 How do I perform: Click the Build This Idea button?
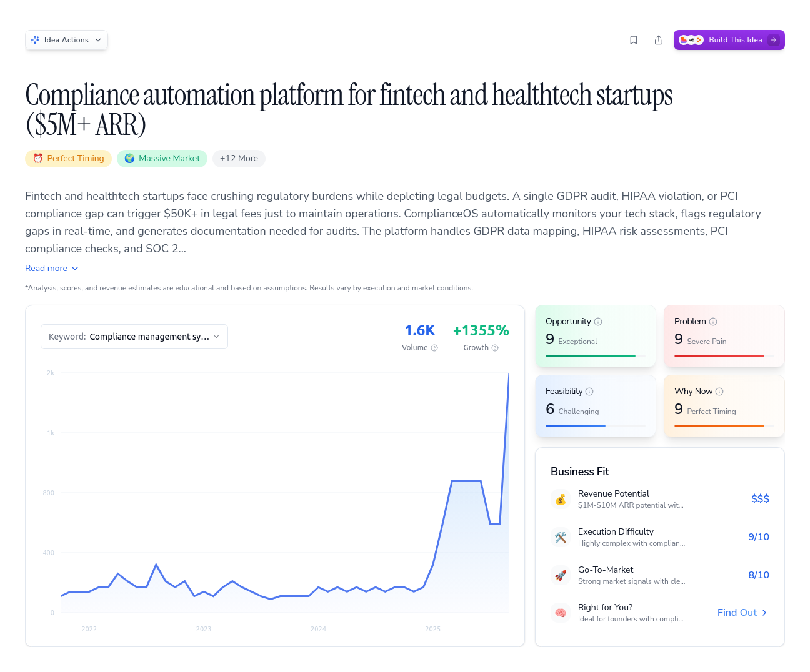click(x=729, y=39)
